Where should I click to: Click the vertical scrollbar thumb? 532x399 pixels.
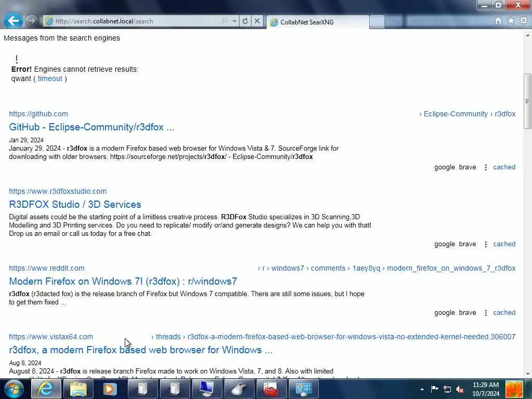[527, 101]
